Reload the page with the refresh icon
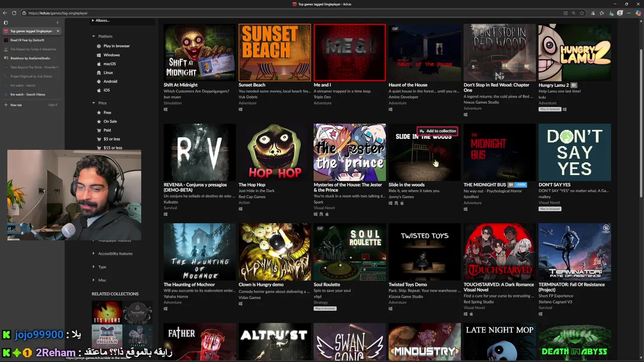Viewport: 644px width, 362px height. 14,13
